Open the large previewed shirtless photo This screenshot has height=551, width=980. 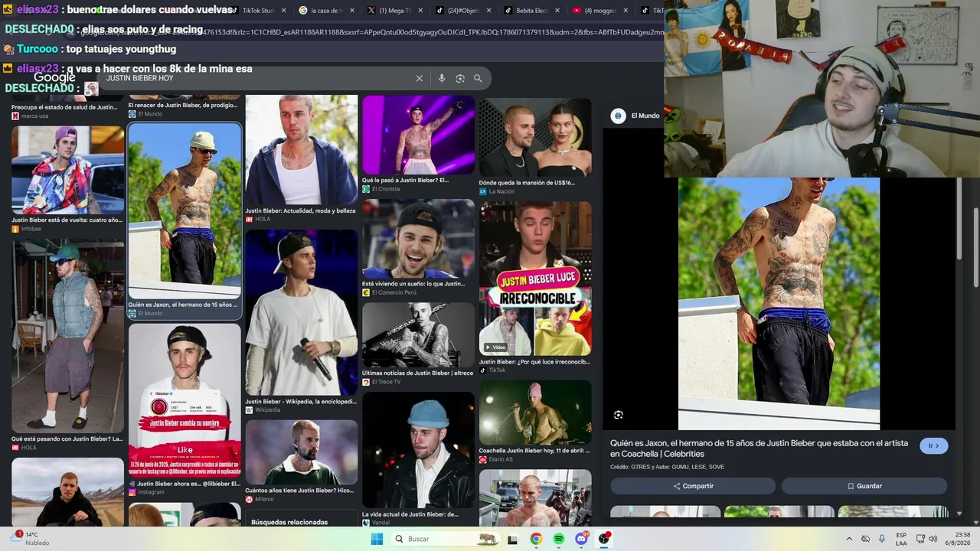[779, 304]
